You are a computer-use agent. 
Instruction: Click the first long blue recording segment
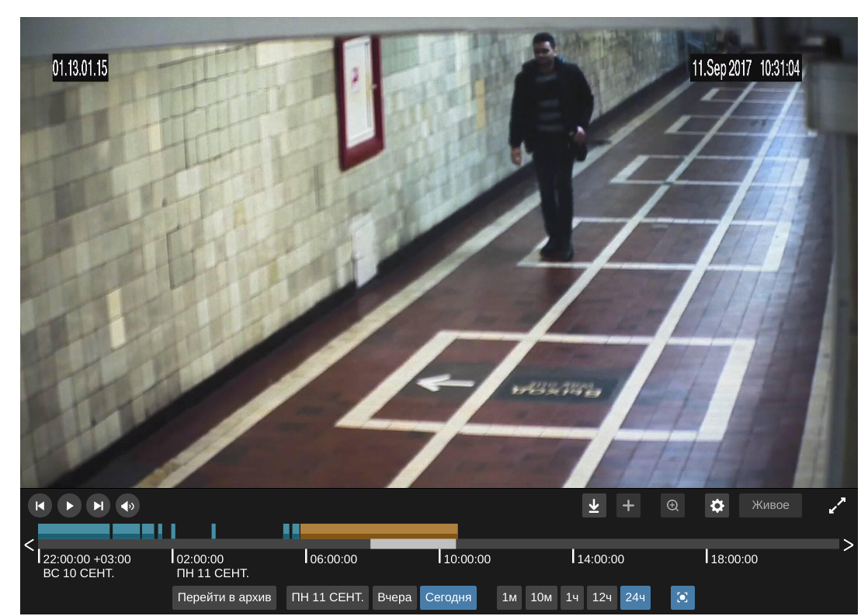tap(74, 531)
